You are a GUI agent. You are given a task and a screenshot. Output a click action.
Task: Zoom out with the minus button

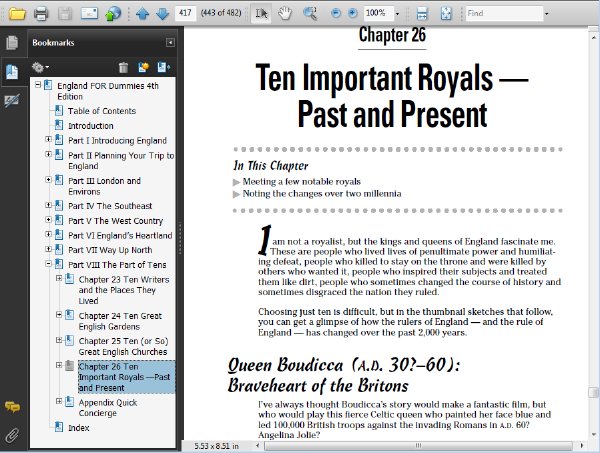(x=336, y=13)
